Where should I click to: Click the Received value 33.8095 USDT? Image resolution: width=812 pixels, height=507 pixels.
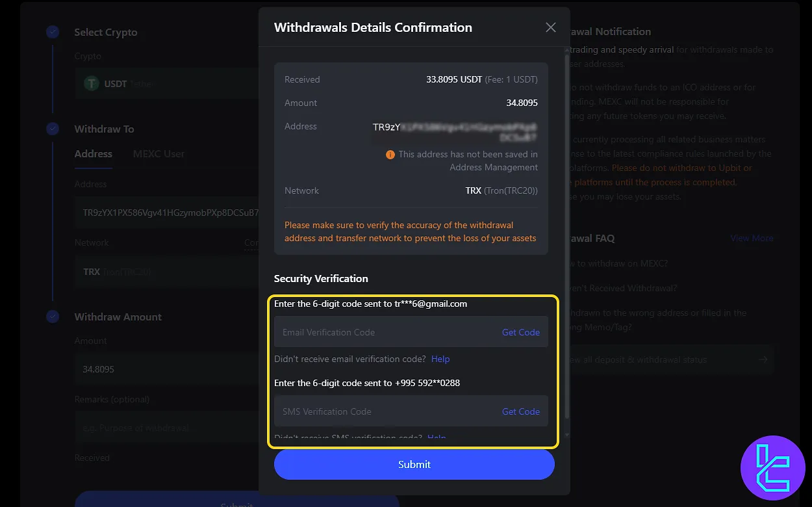[454, 79]
